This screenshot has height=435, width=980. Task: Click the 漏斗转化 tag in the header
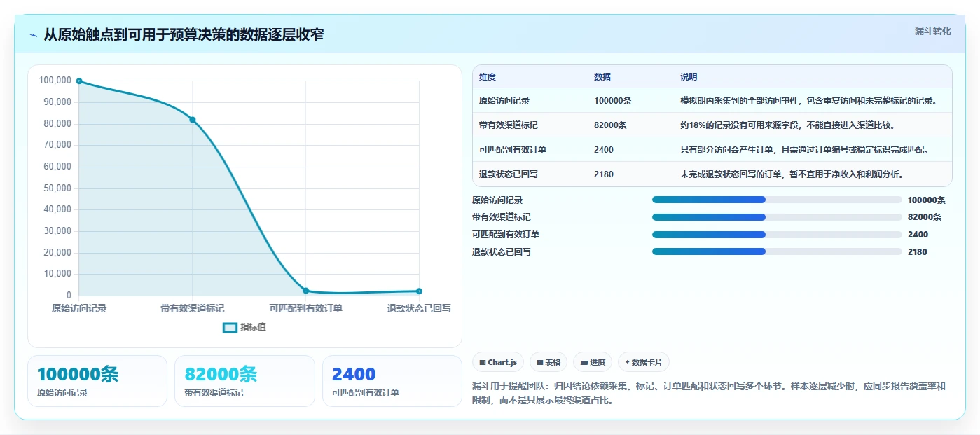(x=932, y=31)
